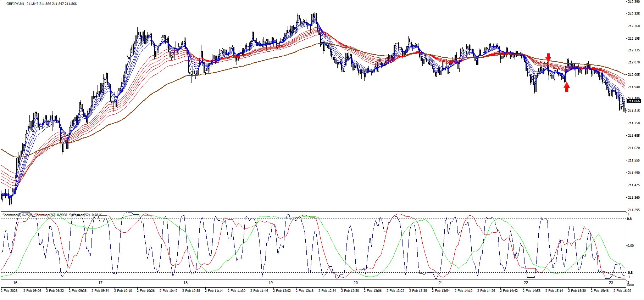Click the GBPJPY,M1 chart title label
Image resolution: width=644 pixels, height=300 pixels.
(x=16, y=4)
